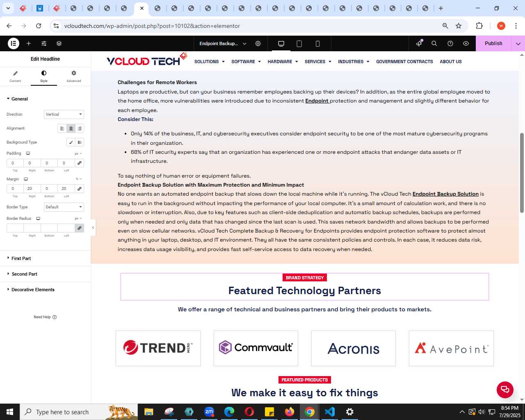This screenshot has height=420, width=525.
Task: Change padding responsive device icon
Action: [28, 153]
